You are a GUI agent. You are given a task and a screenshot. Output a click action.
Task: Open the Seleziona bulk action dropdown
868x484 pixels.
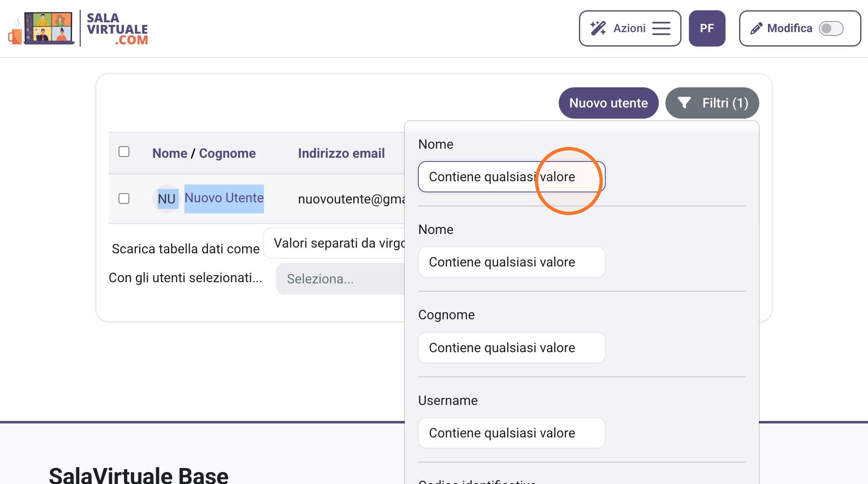(341, 279)
